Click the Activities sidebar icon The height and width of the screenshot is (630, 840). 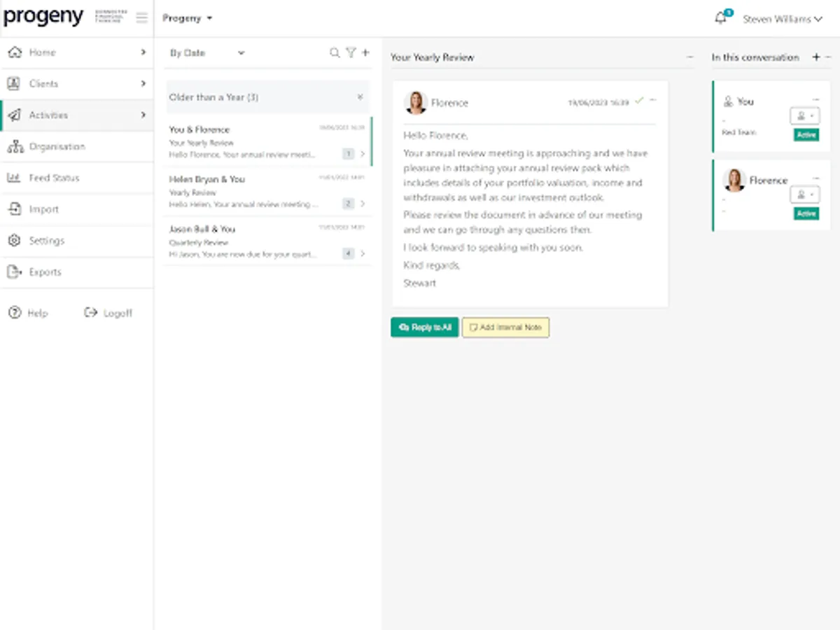pos(15,115)
